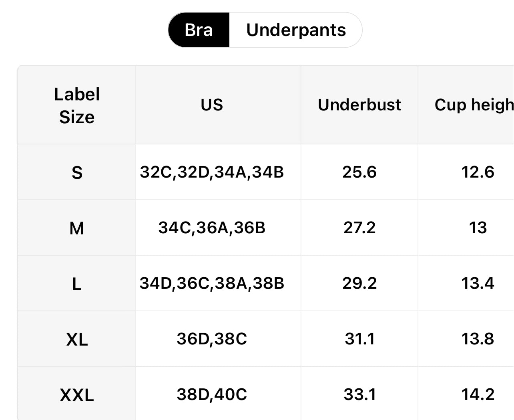
Task: Select the Bra tab
Action: [x=199, y=30]
